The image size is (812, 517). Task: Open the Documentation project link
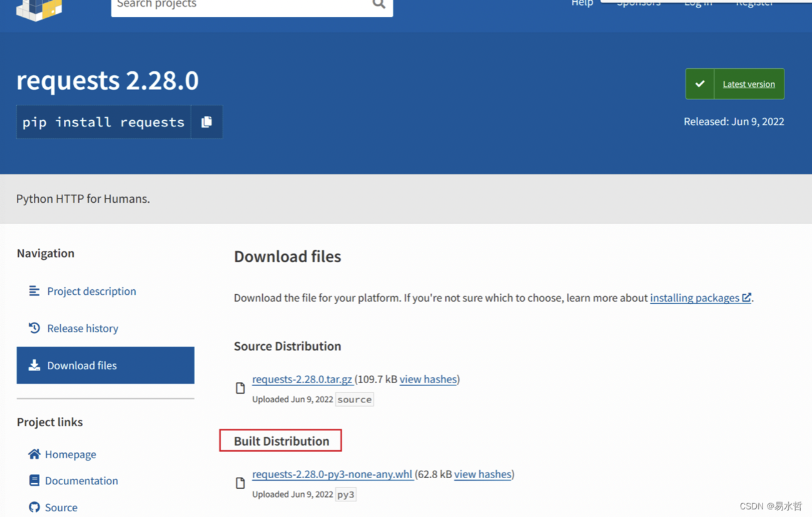point(81,481)
